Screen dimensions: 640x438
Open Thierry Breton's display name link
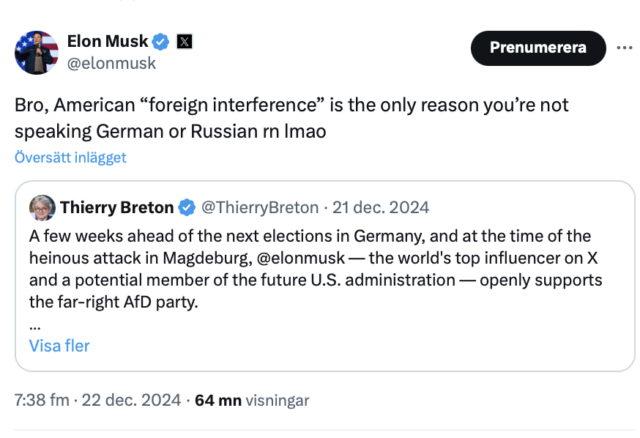[x=117, y=208]
